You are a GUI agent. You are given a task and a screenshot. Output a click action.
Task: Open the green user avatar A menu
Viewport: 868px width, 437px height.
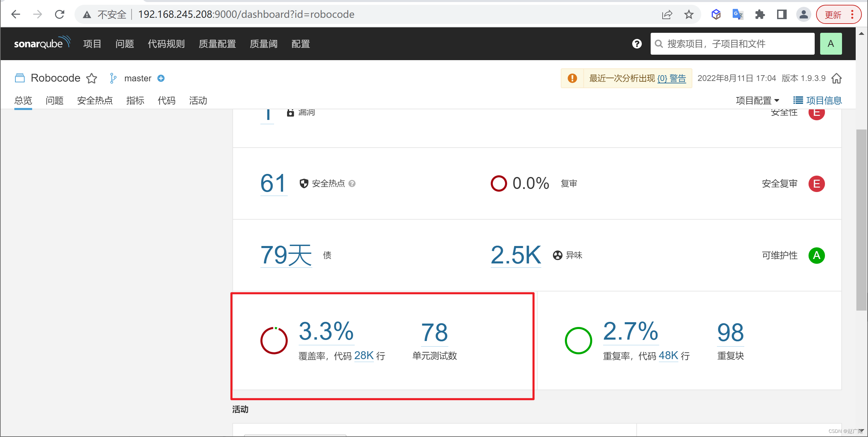831,44
